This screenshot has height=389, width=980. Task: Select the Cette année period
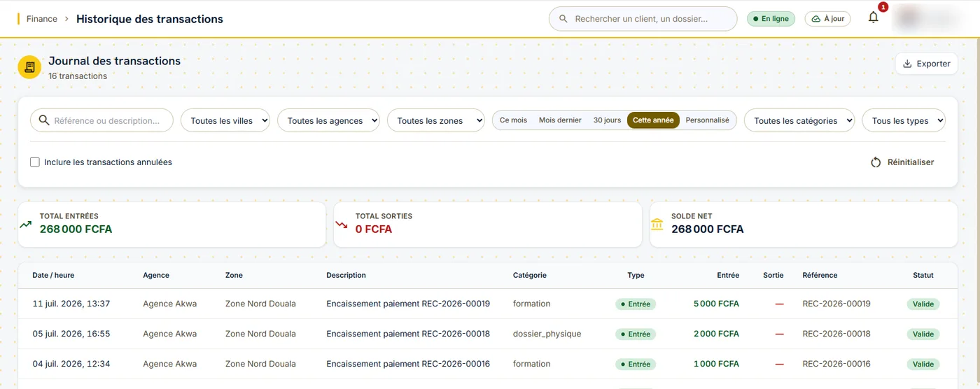point(653,120)
